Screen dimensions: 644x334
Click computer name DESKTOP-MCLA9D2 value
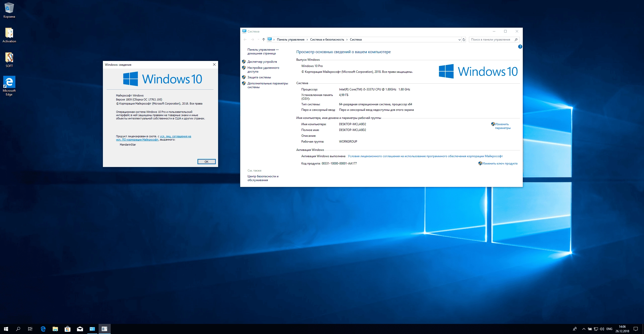tap(352, 124)
